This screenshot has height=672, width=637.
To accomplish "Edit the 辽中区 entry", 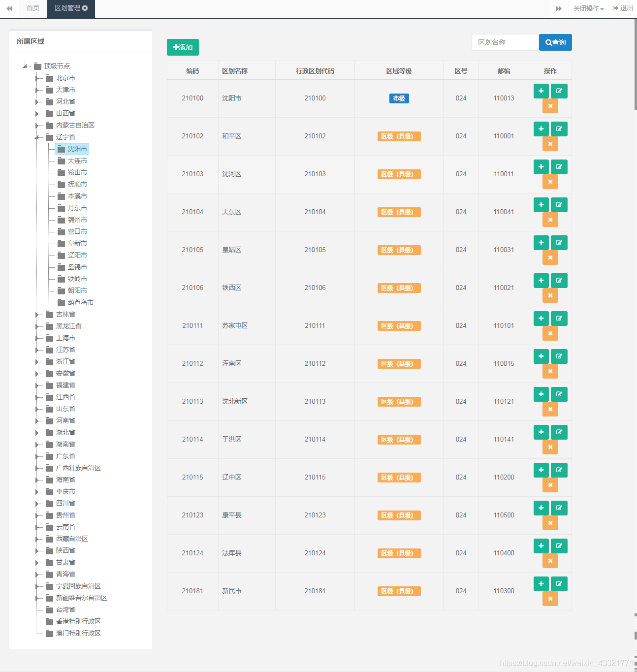I will click(x=559, y=470).
